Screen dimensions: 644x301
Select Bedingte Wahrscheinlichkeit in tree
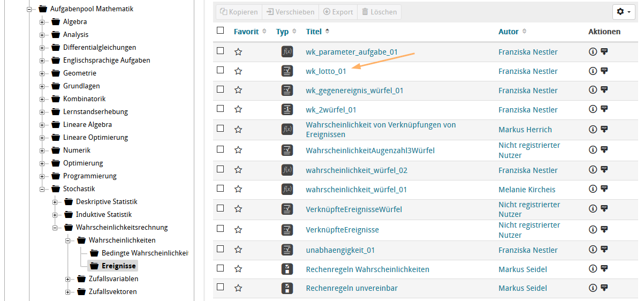(x=145, y=253)
